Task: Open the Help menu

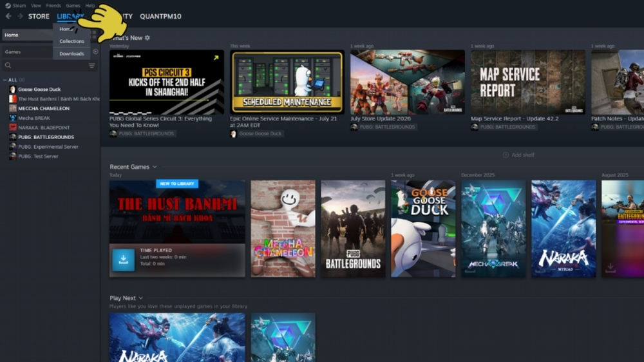Action: [x=90, y=5]
